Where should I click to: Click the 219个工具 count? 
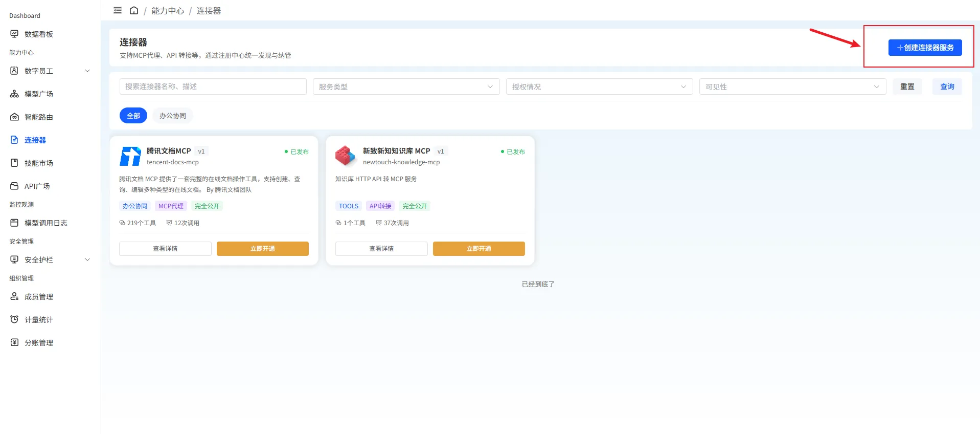(x=138, y=223)
